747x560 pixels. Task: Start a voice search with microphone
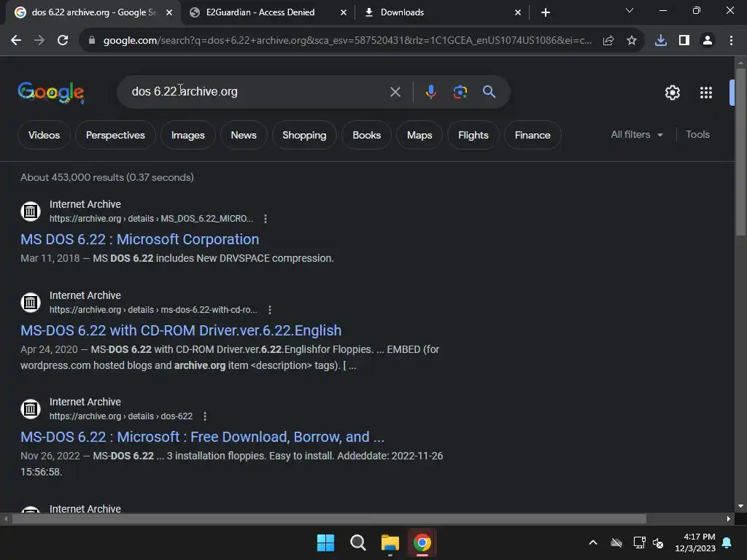[x=430, y=92]
